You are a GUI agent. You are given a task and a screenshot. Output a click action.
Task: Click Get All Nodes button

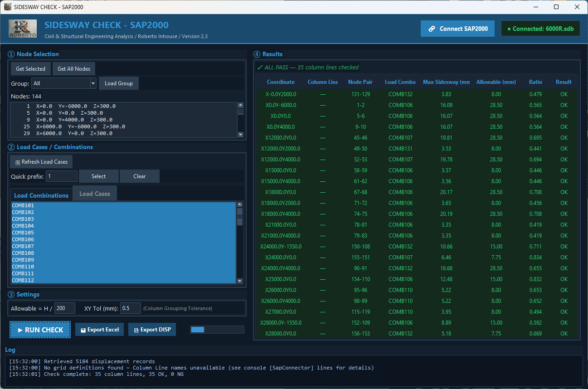coord(74,69)
